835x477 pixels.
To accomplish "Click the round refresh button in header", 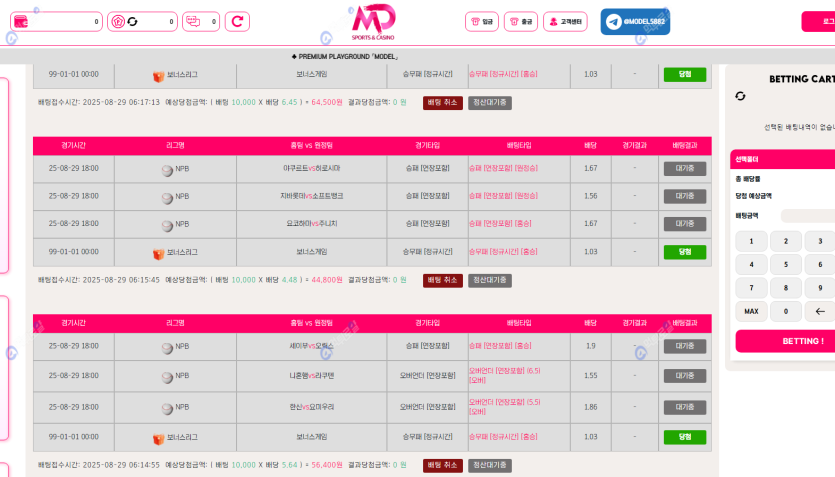I will point(237,21).
